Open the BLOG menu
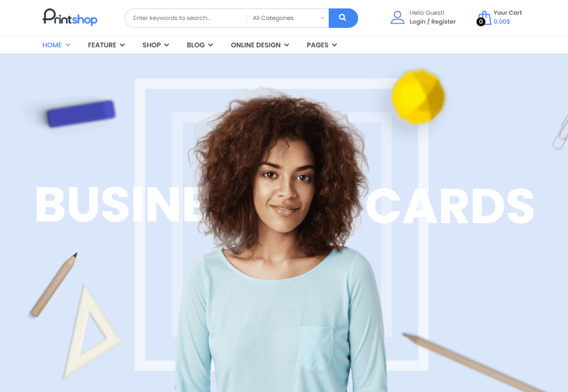568x392 pixels. pyautogui.click(x=200, y=45)
